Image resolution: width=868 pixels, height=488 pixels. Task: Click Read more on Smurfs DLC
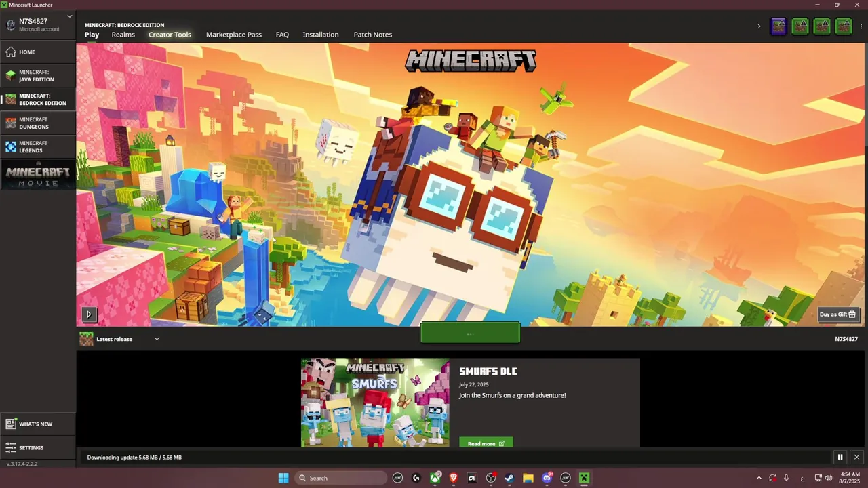pos(486,443)
